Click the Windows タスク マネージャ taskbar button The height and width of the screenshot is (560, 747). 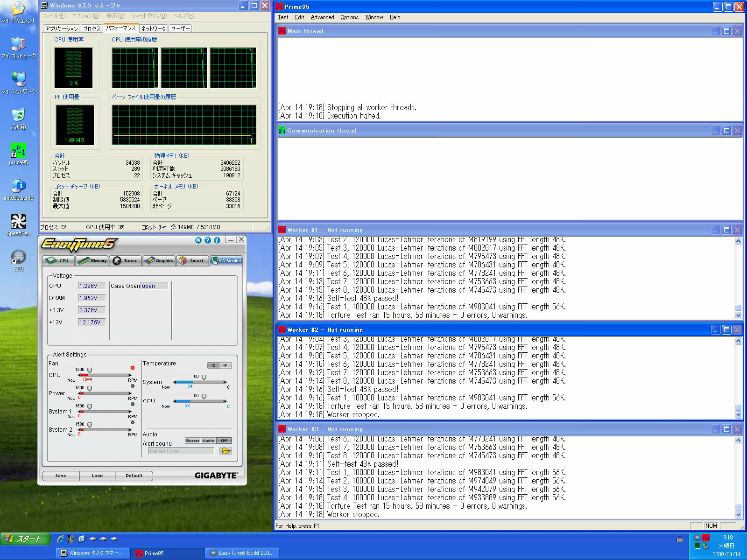(x=92, y=553)
